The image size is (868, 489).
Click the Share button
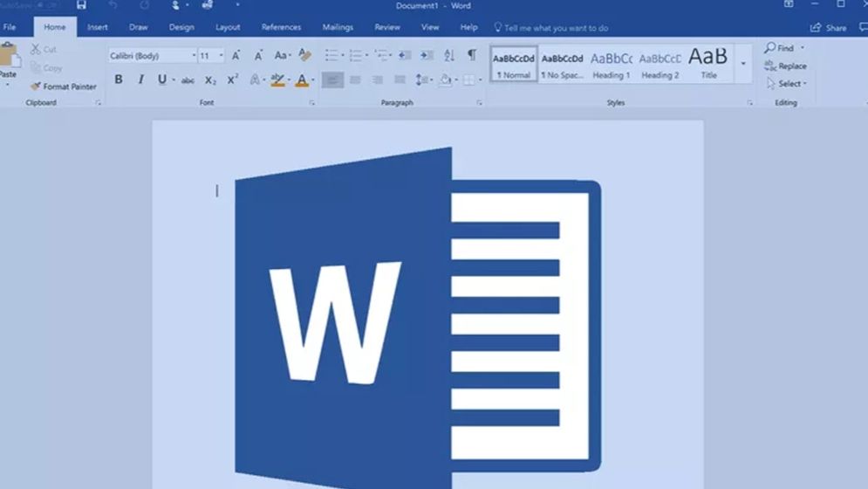click(828, 28)
